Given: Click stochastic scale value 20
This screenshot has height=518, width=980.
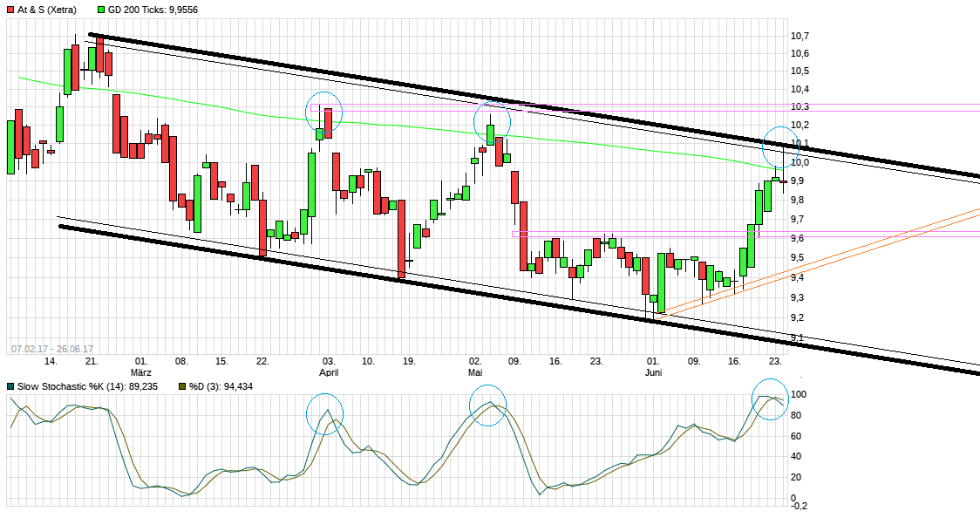Looking at the screenshot, I should point(796,477).
